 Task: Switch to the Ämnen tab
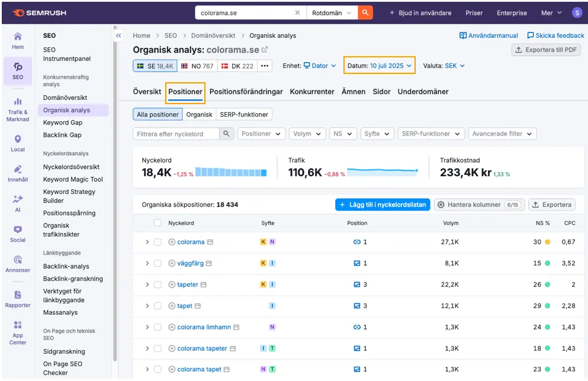click(x=354, y=92)
